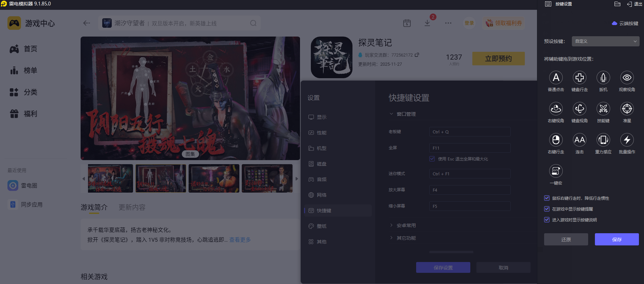Select the 键盘视角 key icon
Image resolution: width=644 pixels, height=284 pixels.
point(579,109)
